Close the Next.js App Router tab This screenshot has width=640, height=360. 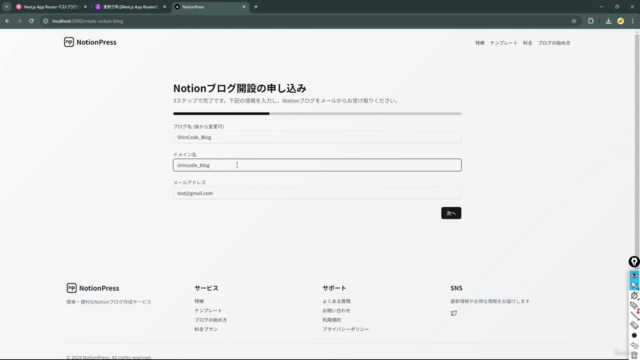(85, 7)
